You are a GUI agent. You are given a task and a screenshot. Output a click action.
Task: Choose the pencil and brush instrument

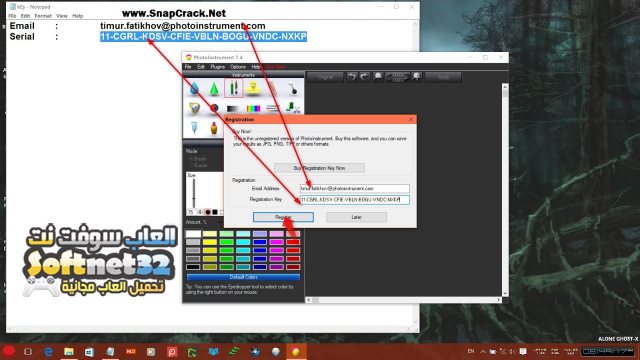coord(233,88)
